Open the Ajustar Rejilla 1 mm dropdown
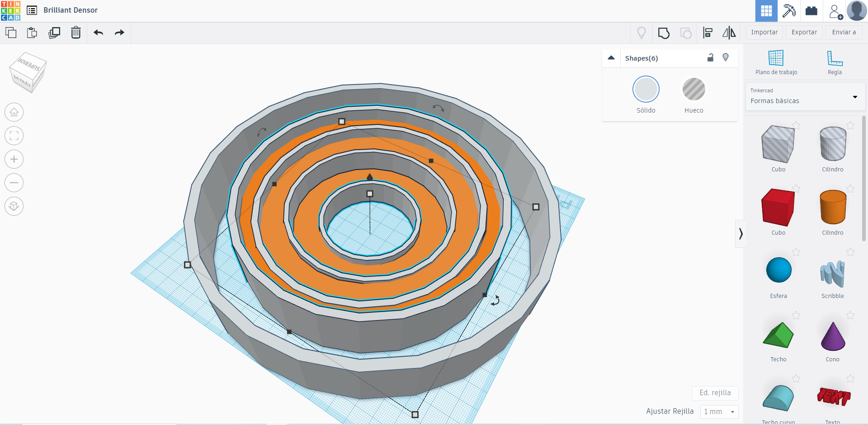The height and width of the screenshot is (425, 868). click(719, 411)
